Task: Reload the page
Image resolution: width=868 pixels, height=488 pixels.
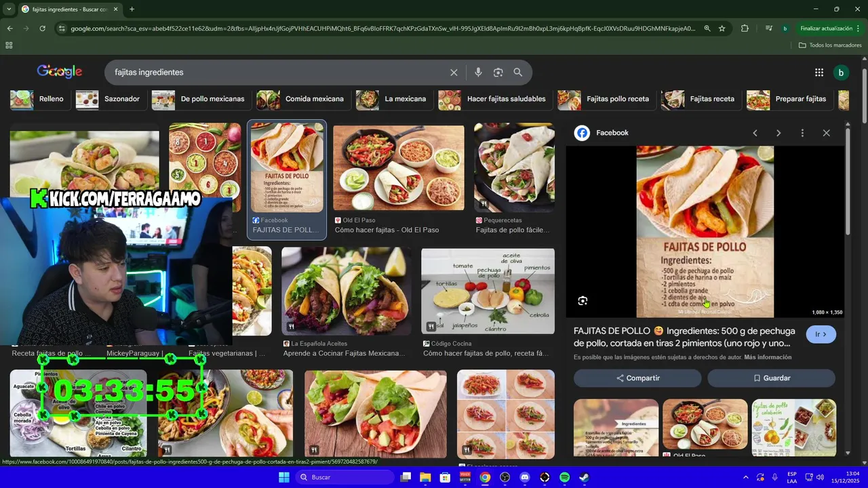Action: [42, 28]
